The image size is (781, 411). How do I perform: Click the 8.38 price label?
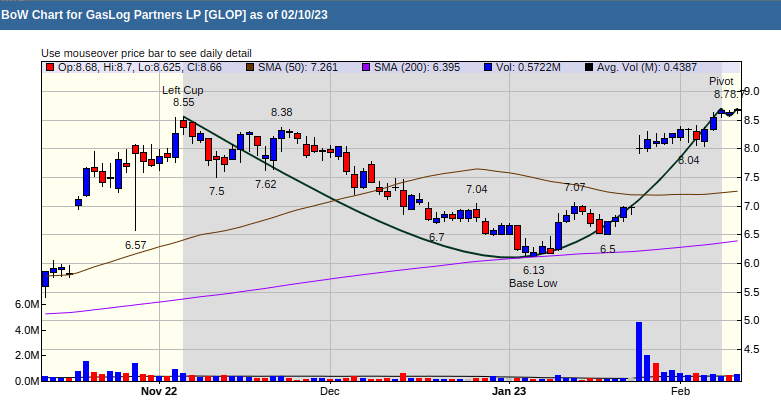281,112
